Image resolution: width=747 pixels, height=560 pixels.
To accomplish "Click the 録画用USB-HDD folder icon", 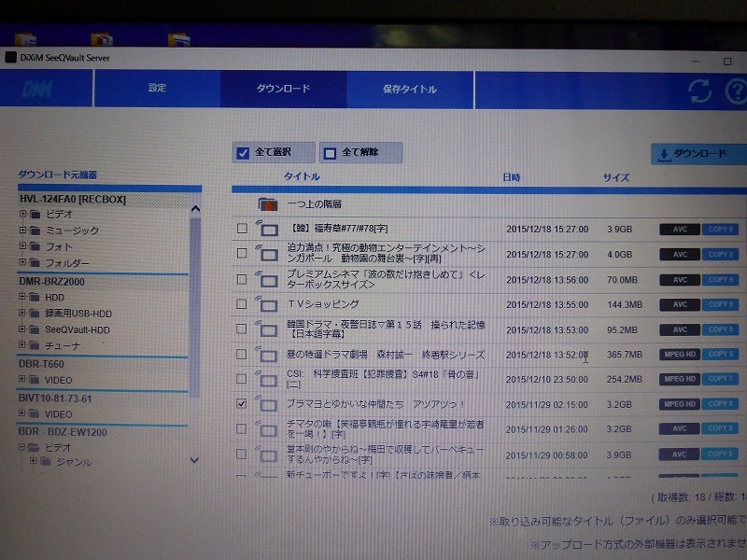I will tap(35, 314).
